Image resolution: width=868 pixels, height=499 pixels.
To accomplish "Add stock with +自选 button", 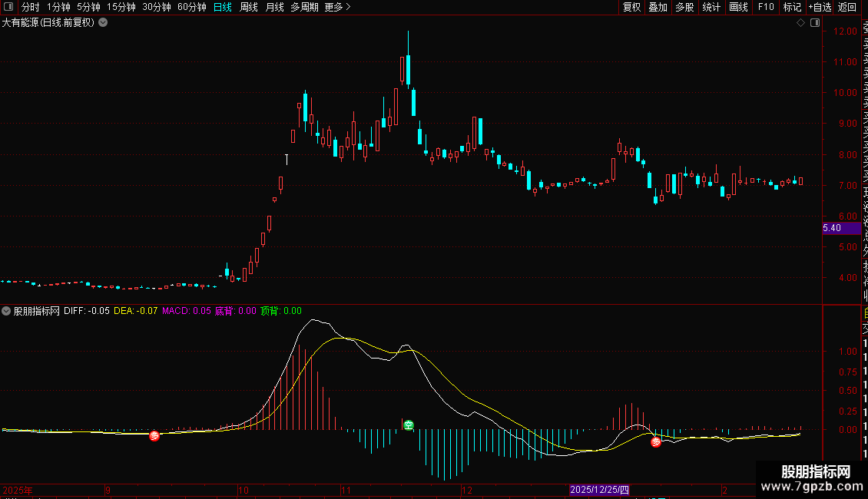I will 820,7.
